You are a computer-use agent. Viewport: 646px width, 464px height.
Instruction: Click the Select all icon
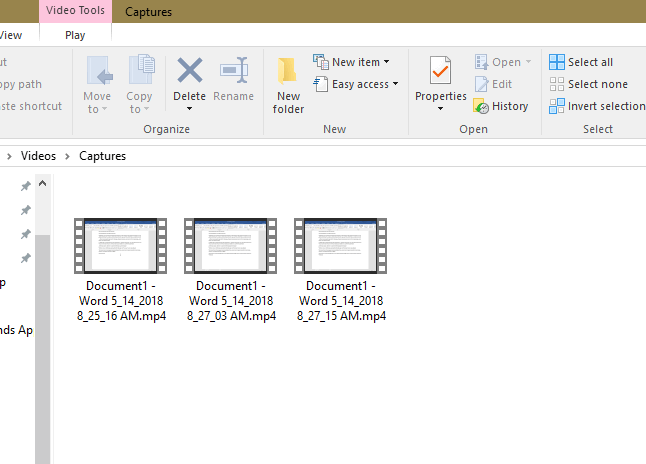tap(557, 62)
